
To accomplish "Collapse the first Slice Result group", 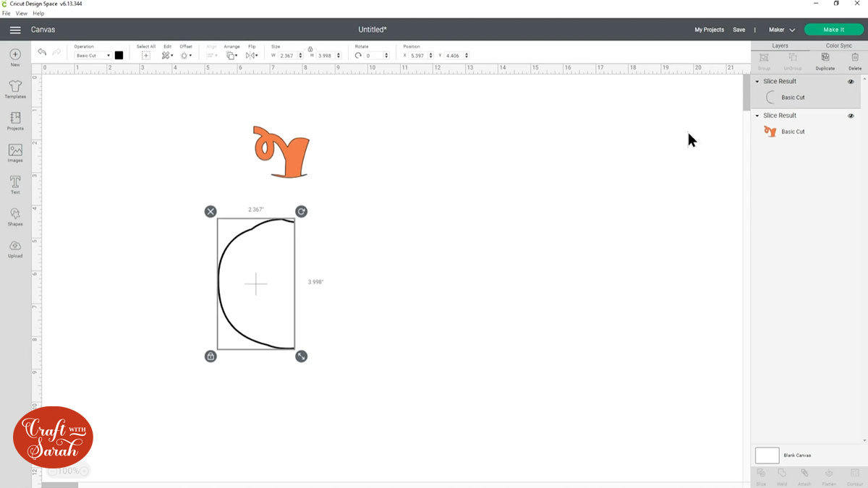I will 757,82.
